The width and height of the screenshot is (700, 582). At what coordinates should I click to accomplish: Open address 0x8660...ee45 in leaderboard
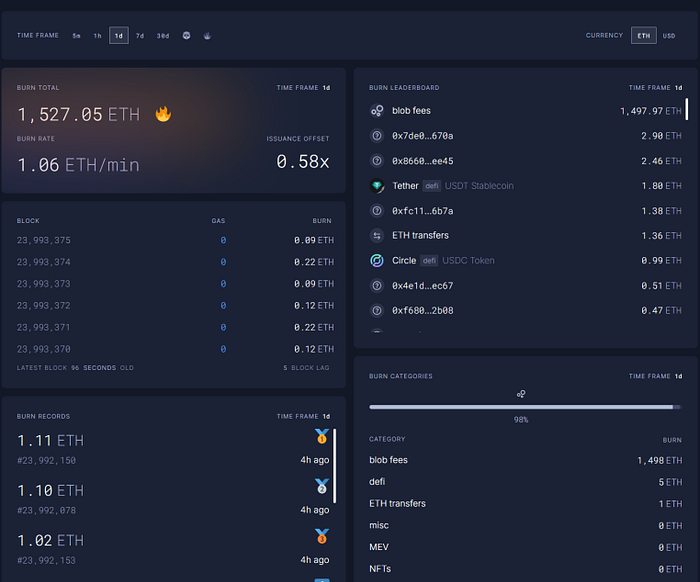pos(422,161)
